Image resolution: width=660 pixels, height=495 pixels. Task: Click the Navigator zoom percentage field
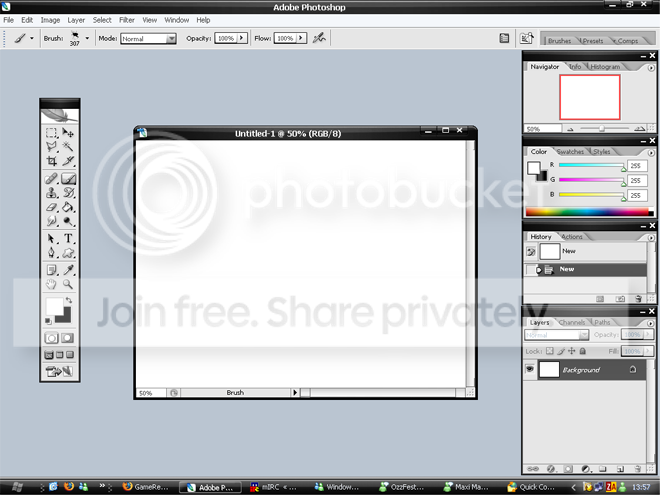[543, 129]
